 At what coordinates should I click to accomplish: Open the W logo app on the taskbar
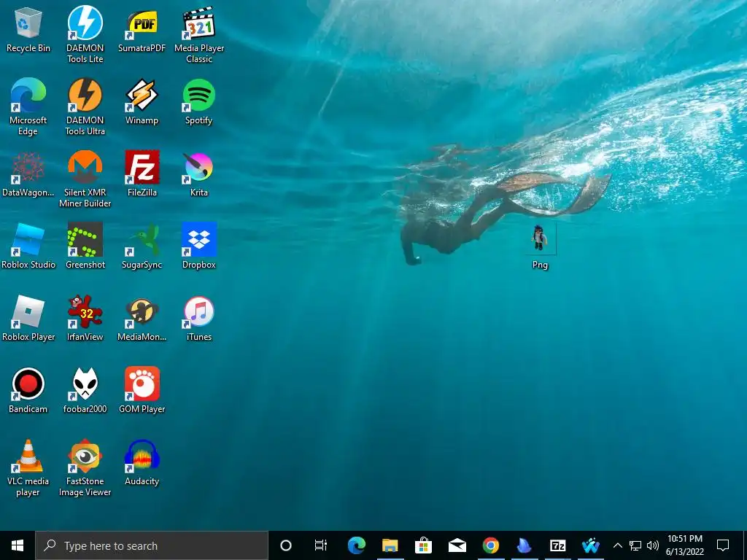pos(591,545)
